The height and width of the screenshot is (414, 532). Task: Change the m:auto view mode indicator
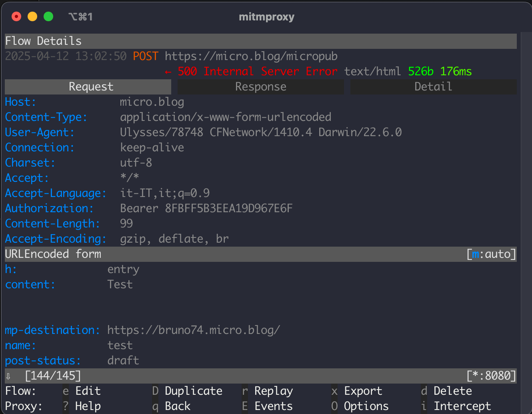491,254
